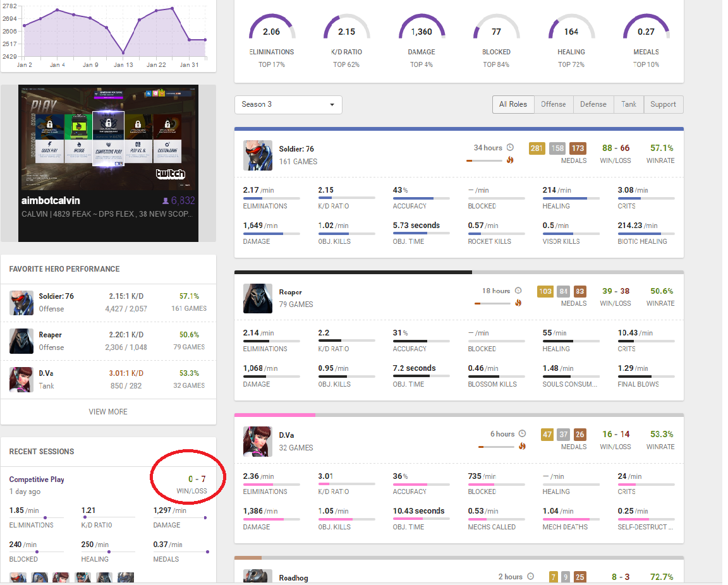Click Soldier: 76 portrait in Favorite Hero Performance
This screenshot has width=728, height=585.
coord(21,303)
